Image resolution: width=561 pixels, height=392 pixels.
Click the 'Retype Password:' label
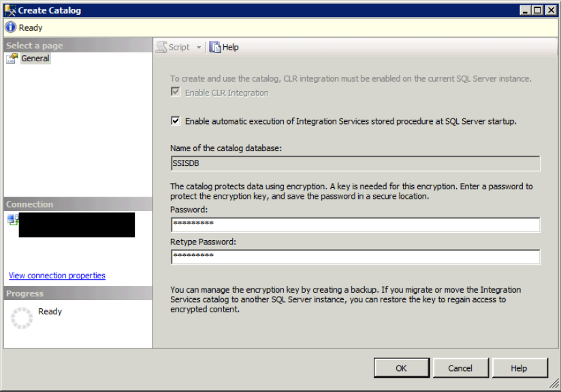pyautogui.click(x=203, y=242)
